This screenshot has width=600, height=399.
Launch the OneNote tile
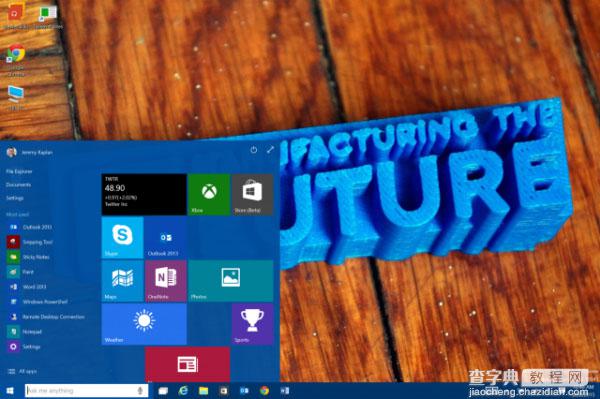[166, 281]
